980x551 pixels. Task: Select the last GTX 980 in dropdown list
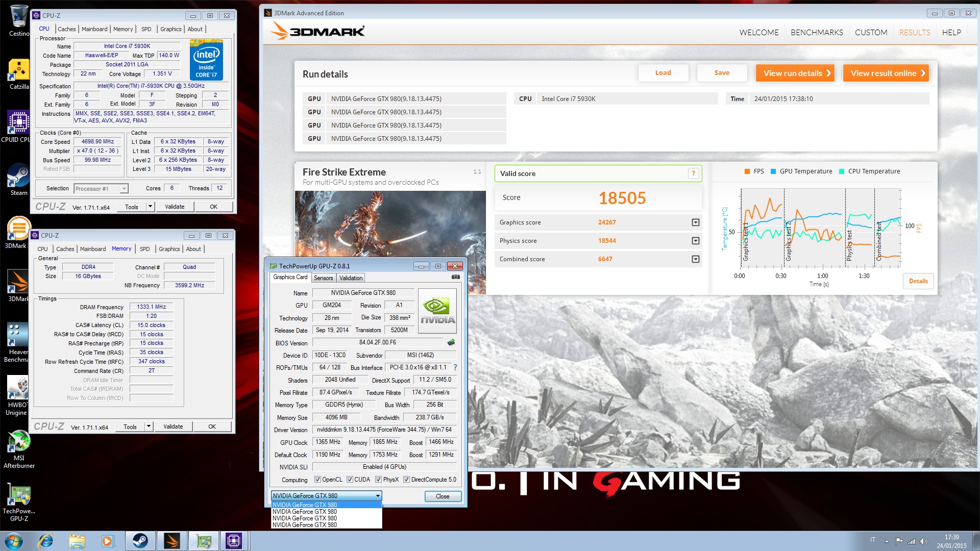tap(326, 525)
